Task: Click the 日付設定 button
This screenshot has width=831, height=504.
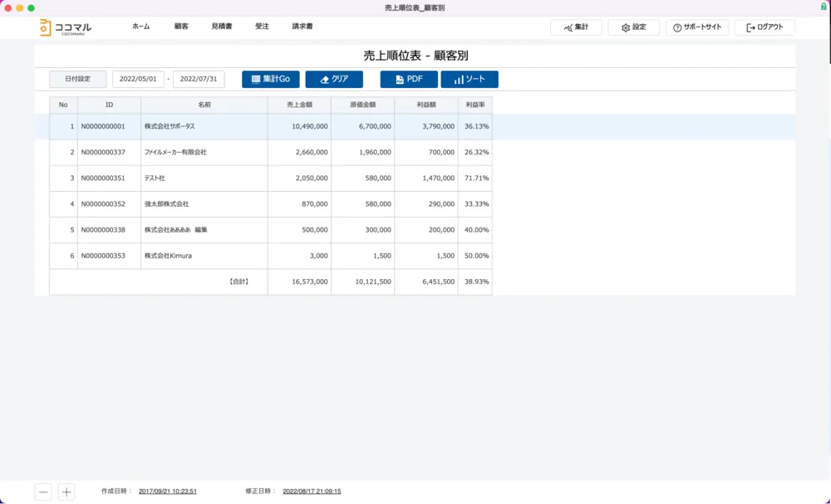Action: [x=77, y=80]
